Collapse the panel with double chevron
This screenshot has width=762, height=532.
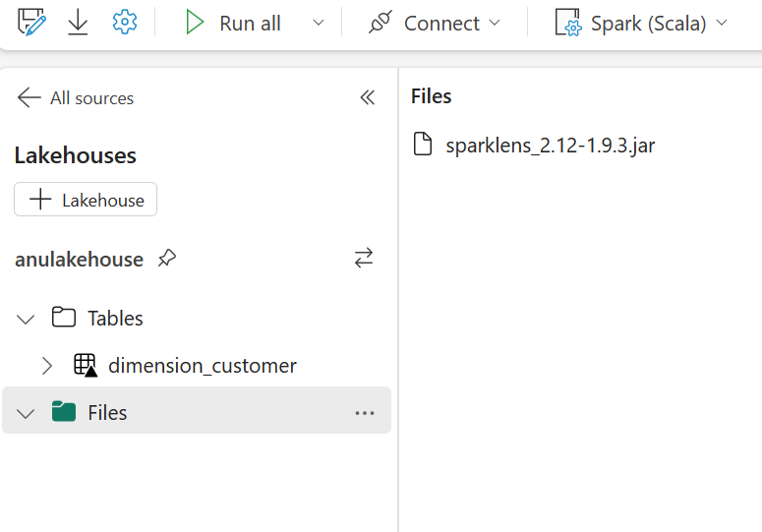[368, 97]
